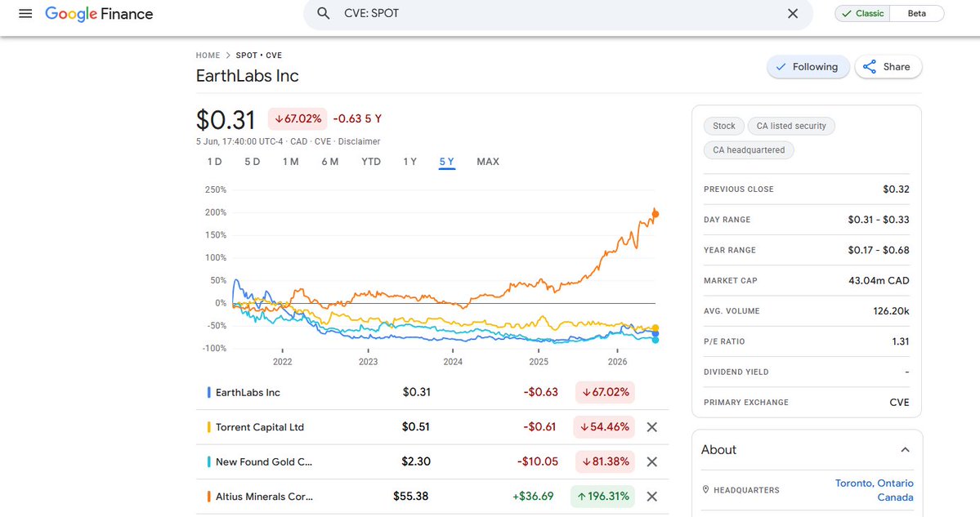Switch to Beta view
The image size is (980, 517).
pyautogui.click(x=917, y=13)
